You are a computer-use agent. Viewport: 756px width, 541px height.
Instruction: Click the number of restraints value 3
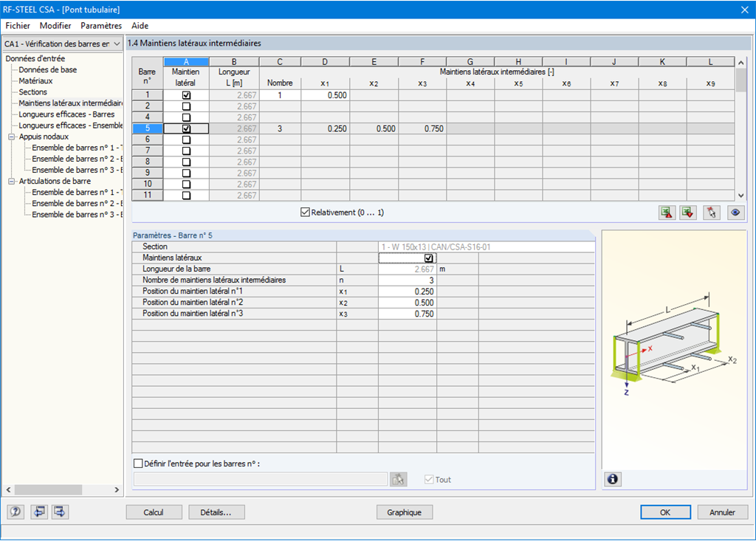click(408, 280)
